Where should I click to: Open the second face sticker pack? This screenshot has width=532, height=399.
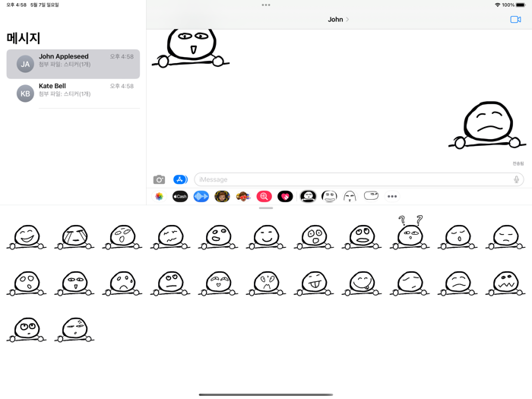click(x=329, y=196)
